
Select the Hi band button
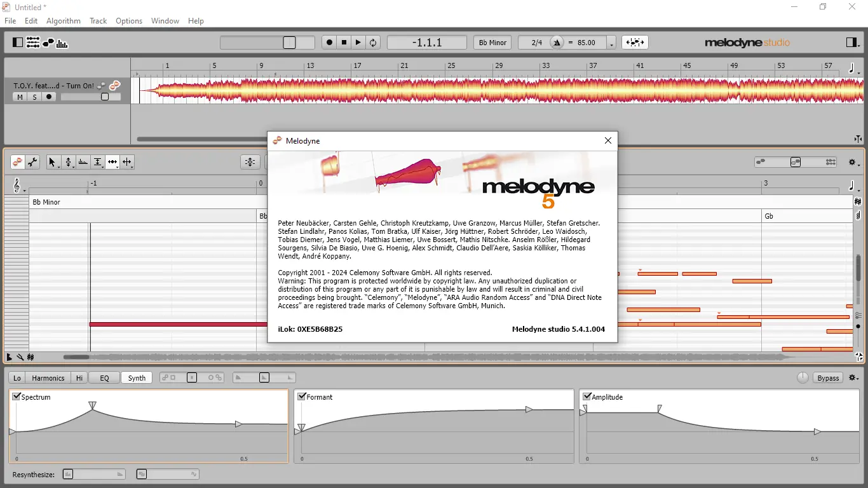[79, 378]
